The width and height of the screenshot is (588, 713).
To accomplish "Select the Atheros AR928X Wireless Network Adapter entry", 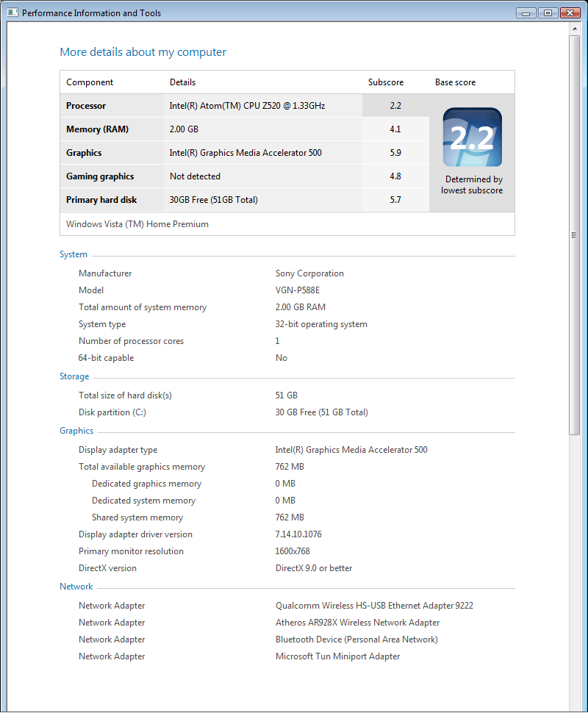I will pyautogui.click(x=357, y=623).
